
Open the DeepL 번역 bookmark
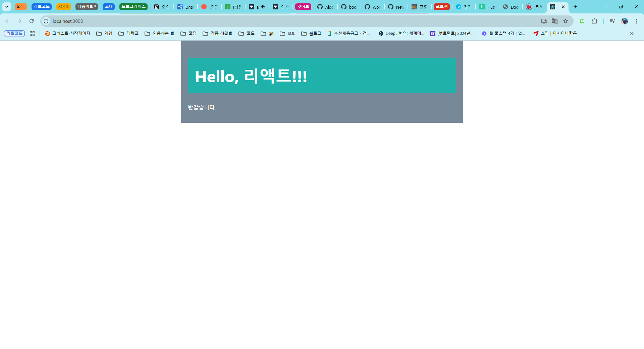click(x=401, y=34)
